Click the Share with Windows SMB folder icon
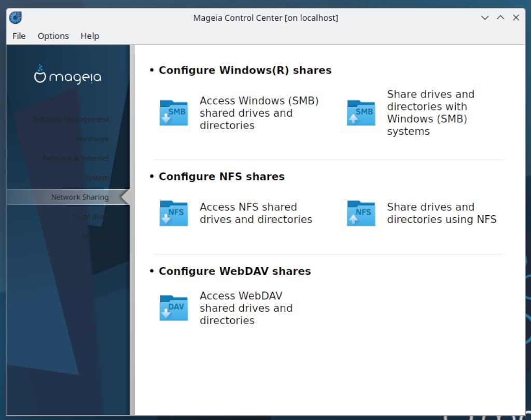Viewport: 531px width, 420px height. point(360,113)
